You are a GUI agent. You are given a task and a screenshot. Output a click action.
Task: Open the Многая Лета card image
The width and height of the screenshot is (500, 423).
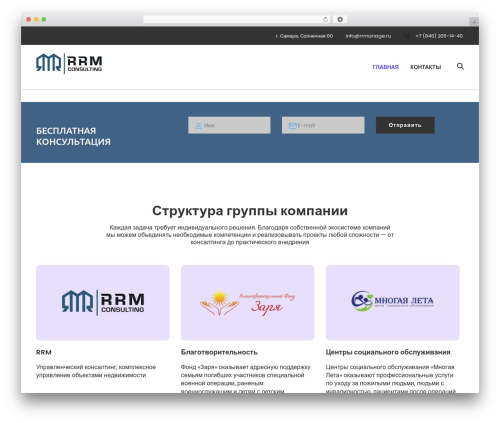(x=393, y=303)
